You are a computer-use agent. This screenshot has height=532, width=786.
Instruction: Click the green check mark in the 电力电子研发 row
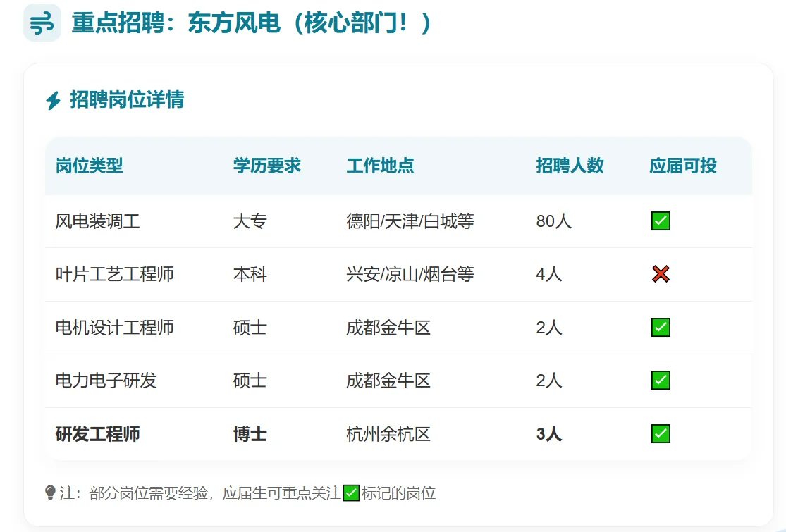click(661, 381)
